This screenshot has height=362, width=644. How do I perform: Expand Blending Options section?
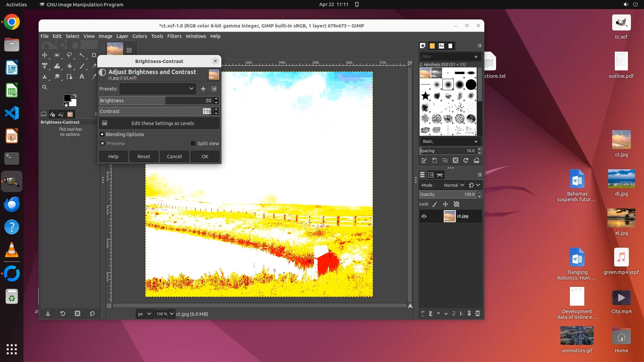pyautogui.click(x=102, y=134)
